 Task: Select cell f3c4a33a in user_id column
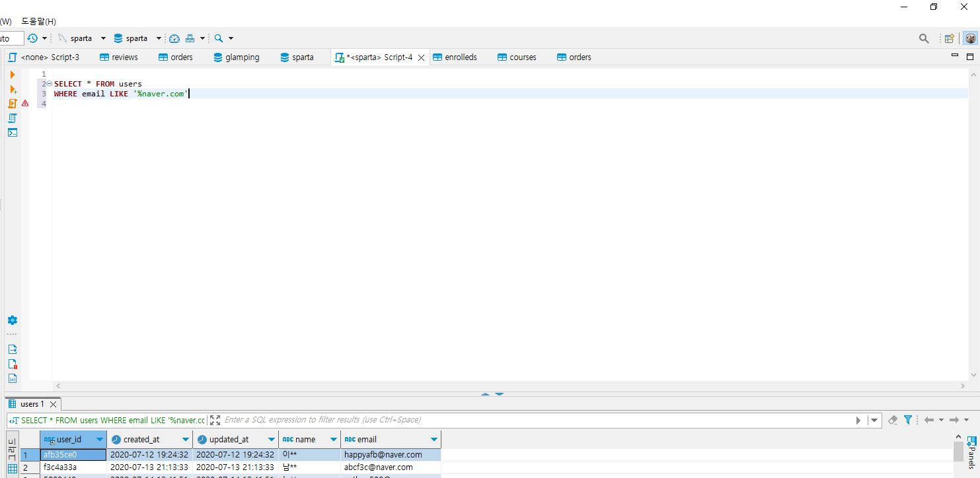coord(73,467)
